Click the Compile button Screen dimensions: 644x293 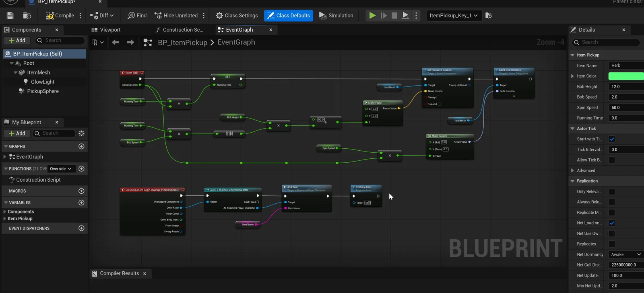[60, 16]
